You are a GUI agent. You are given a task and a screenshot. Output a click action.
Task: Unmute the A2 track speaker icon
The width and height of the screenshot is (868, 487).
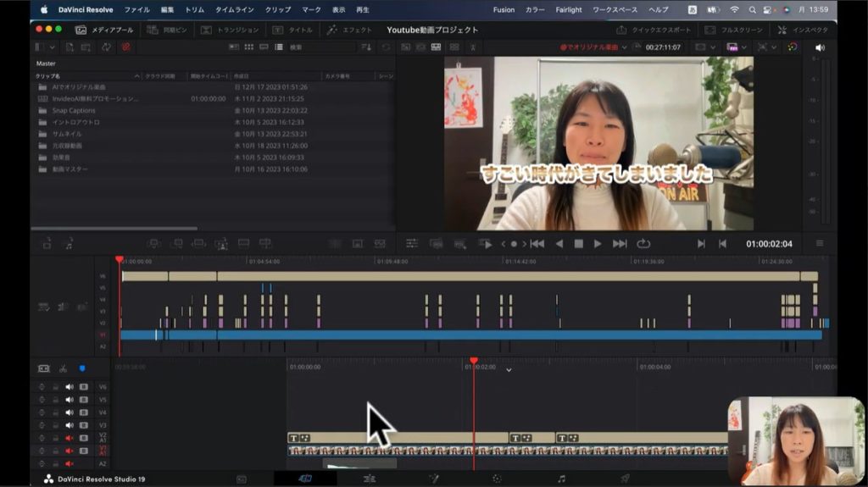point(70,463)
